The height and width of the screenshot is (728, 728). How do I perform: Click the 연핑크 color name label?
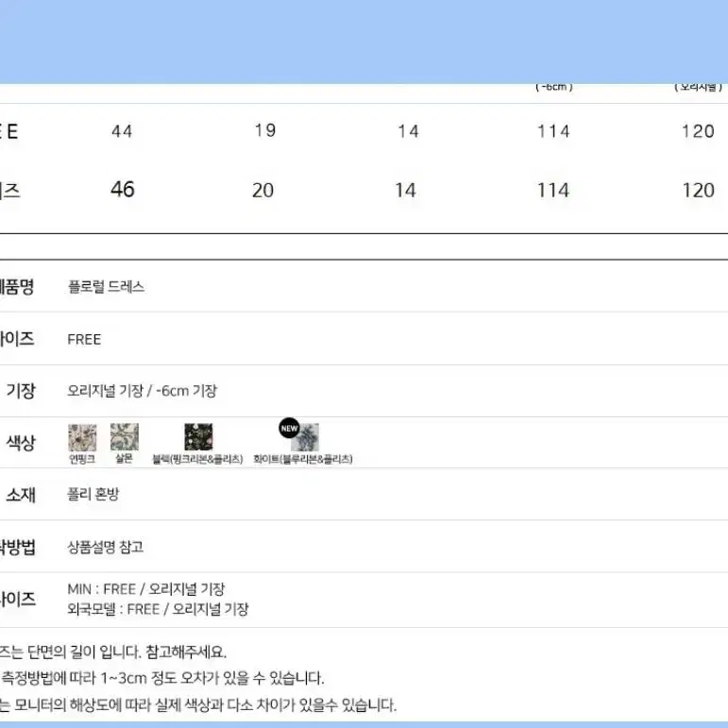[82, 459]
